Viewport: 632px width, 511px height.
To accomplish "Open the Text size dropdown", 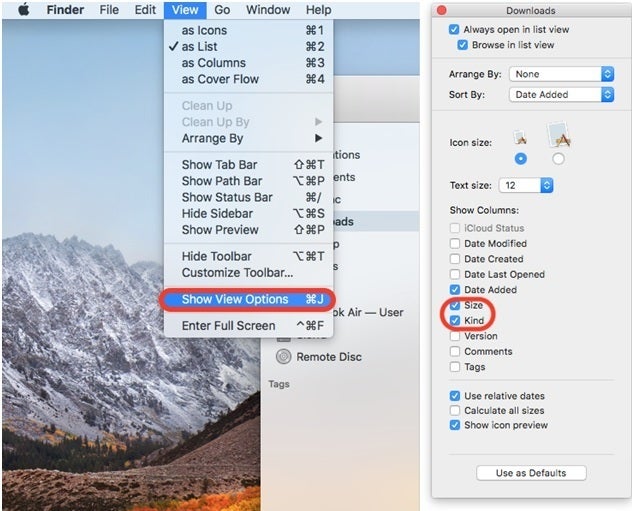I will point(526,185).
